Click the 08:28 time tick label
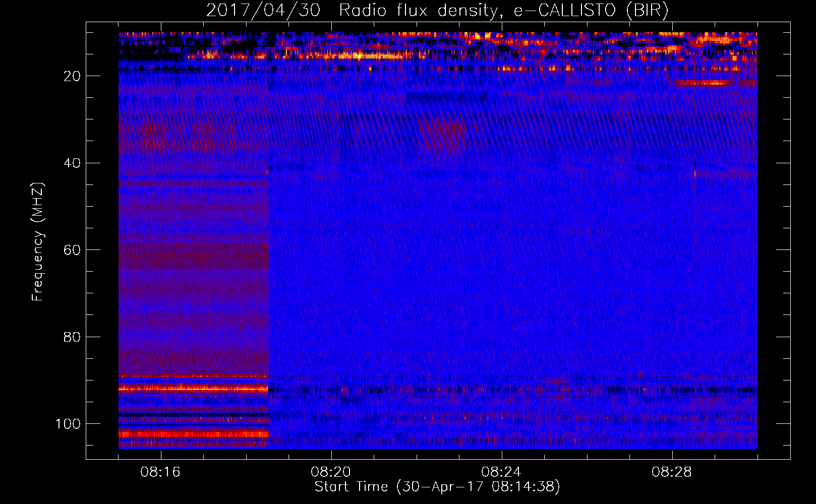This screenshot has width=816, height=504. [x=672, y=472]
